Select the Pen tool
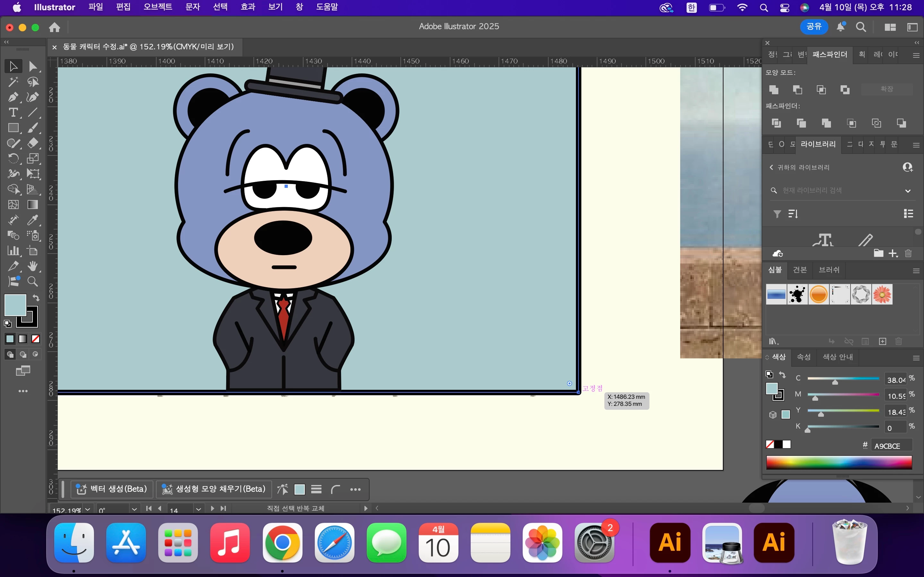Viewport: 924px width, 577px height. [13, 97]
